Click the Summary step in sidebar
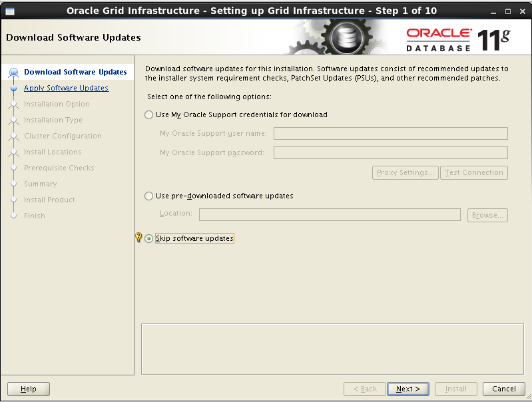This screenshot has width=532, height=402. 41,184
